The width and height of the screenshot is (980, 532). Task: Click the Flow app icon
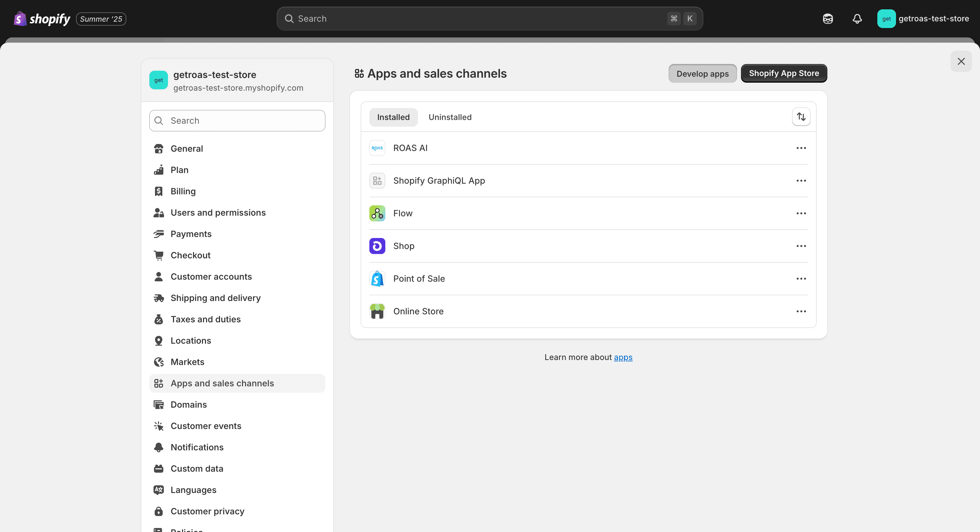coord(377,213)
